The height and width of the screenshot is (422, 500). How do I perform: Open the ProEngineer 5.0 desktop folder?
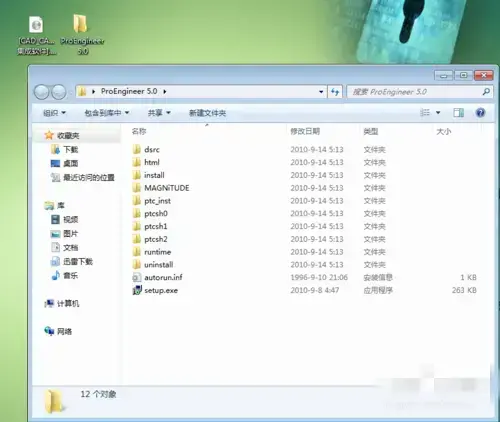tap(82, 34)
